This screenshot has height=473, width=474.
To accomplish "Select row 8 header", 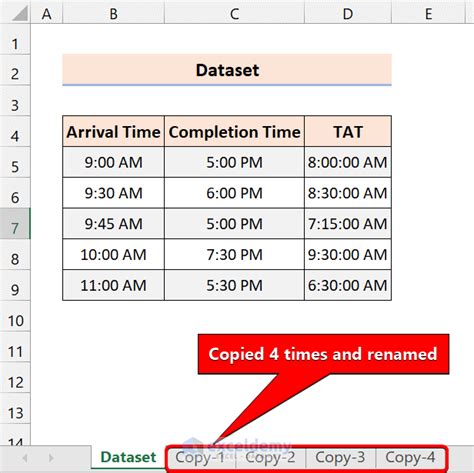I will (x=15, y=255).
